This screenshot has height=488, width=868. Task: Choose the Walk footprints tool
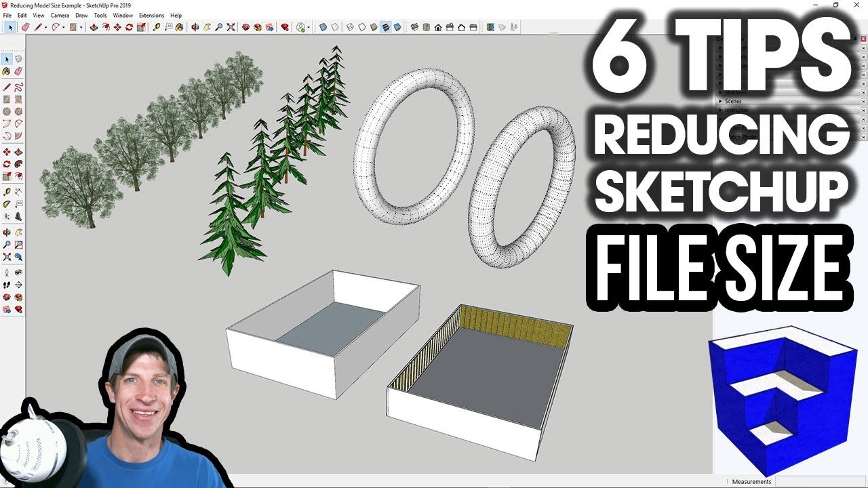tap(7, 285)
